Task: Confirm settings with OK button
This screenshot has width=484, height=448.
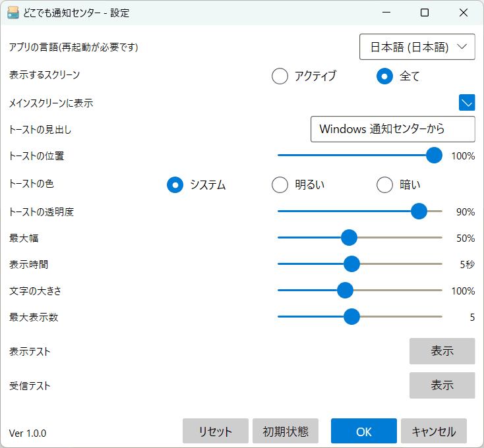Action: tap(364, 431)
